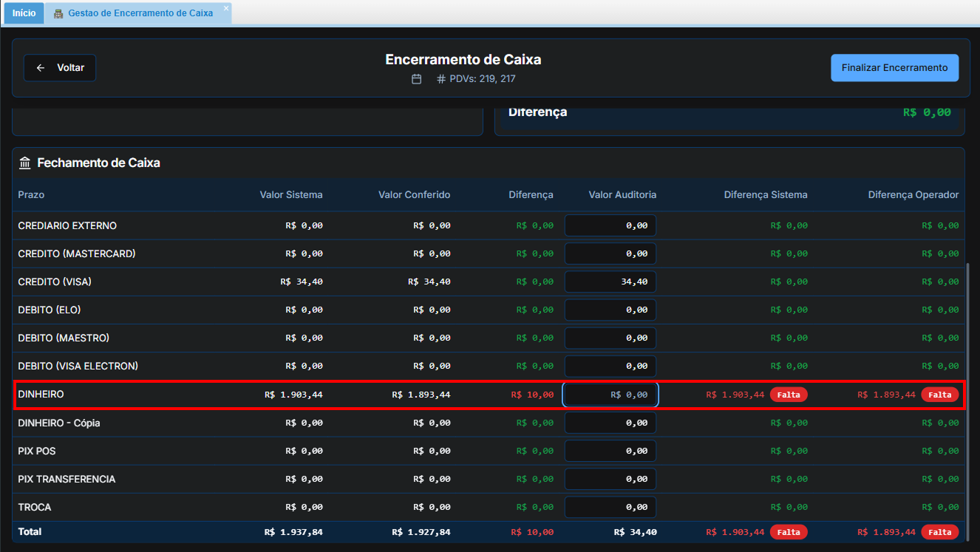Edit the Valor Auditoria field for PIX POS
980x552 pixels.
(x=610, y=451)
